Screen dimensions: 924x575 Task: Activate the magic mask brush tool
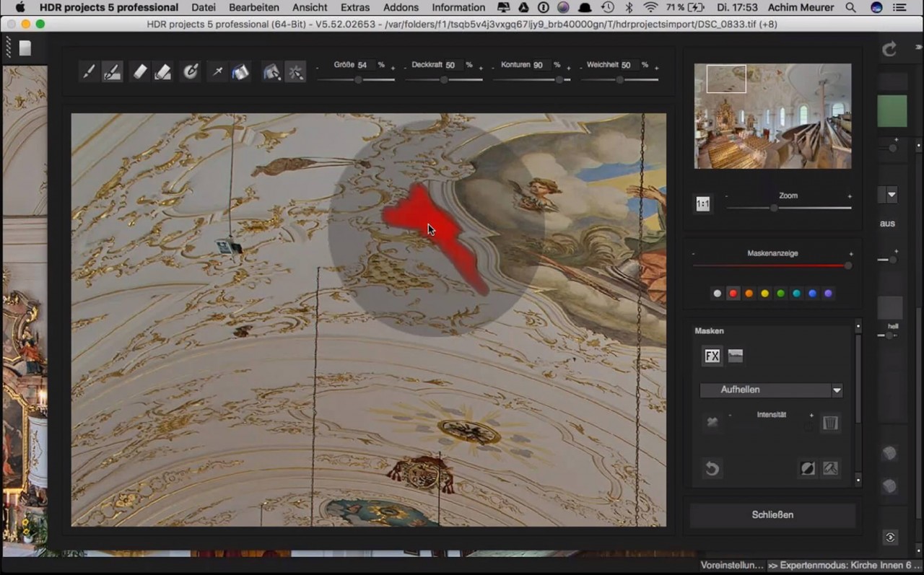[x=295, y=71]
